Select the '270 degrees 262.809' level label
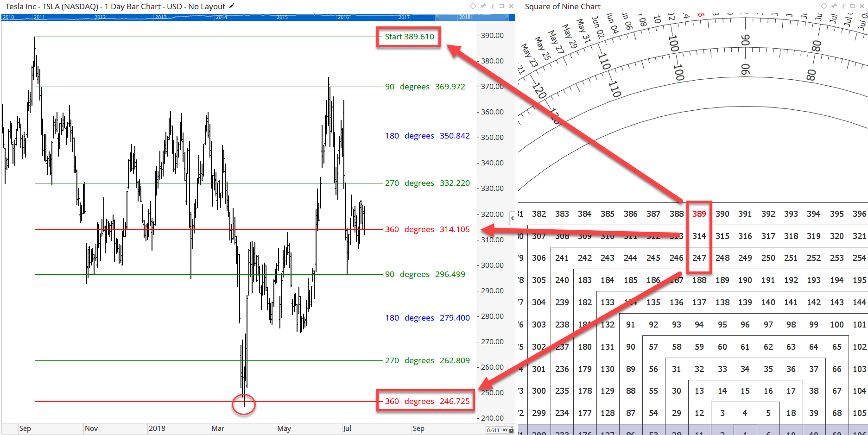Image resolution: width=868 pixels, height=435 pixels. point(427,360)
